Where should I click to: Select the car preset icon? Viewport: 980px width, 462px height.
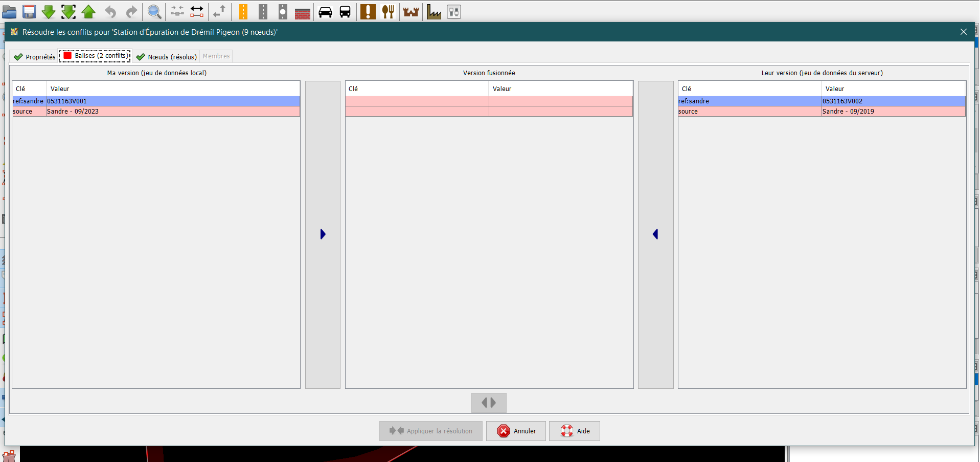(x=325, y=12)
